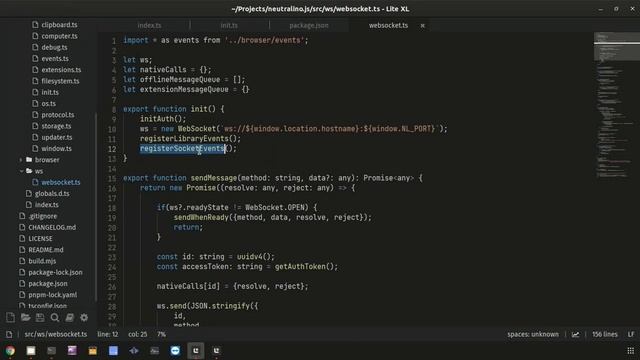Switch to the index.ts tab
The image size is (640, 360).
pos(149,25)
